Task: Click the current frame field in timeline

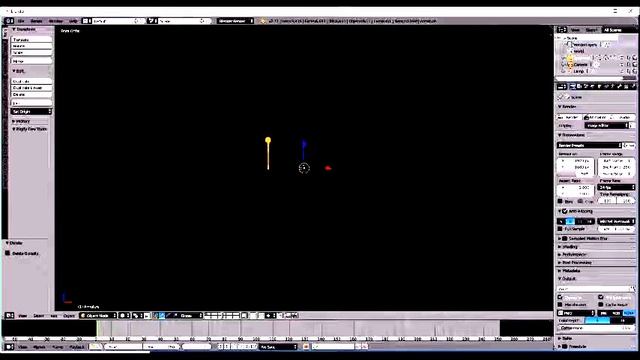Action: click(x=196, y=347)
